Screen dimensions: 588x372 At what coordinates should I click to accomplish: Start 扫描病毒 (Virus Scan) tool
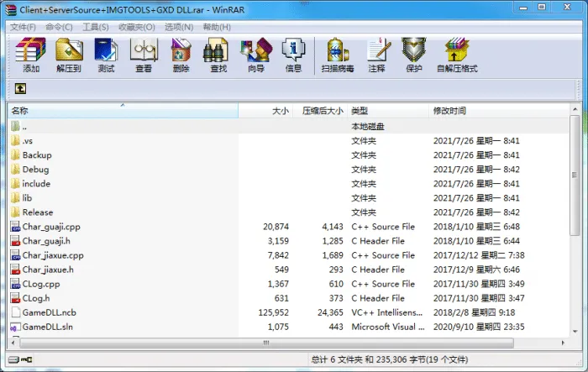point(338,55)
